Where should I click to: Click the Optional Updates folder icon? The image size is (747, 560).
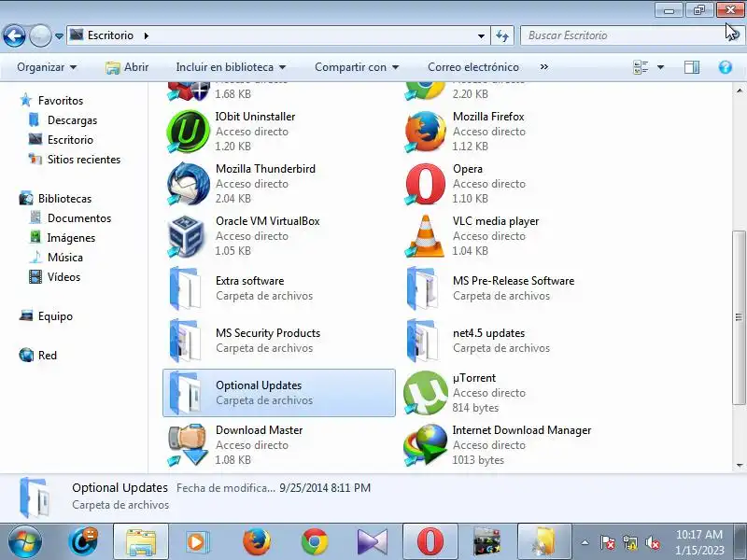[186, 393]
